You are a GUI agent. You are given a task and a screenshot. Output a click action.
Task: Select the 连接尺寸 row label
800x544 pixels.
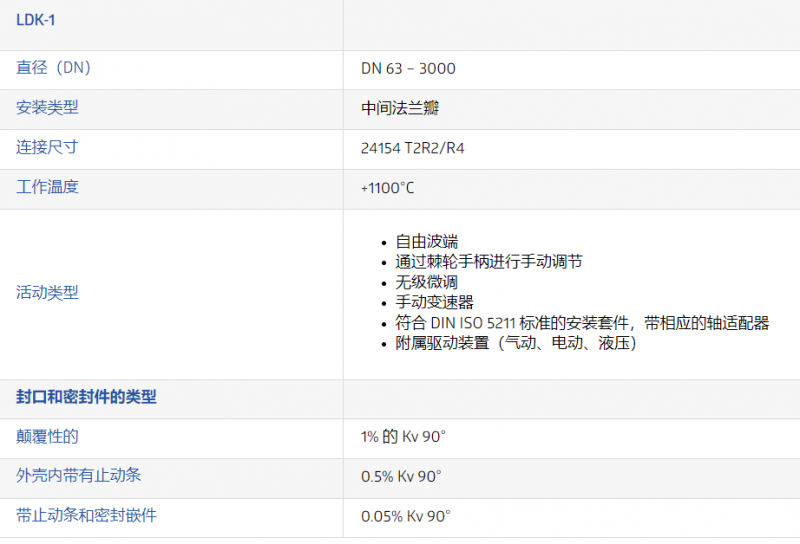coord(47,147)
